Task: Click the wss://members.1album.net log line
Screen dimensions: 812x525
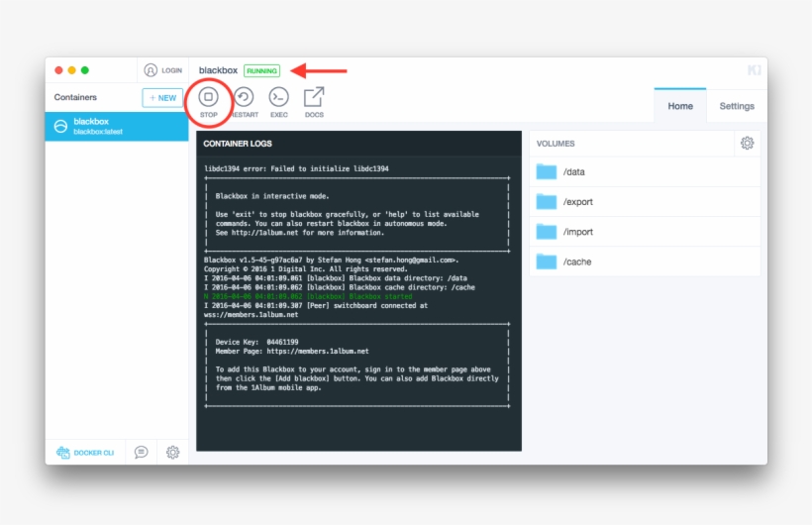Action: pyautogui.click(x=251, y=315)
